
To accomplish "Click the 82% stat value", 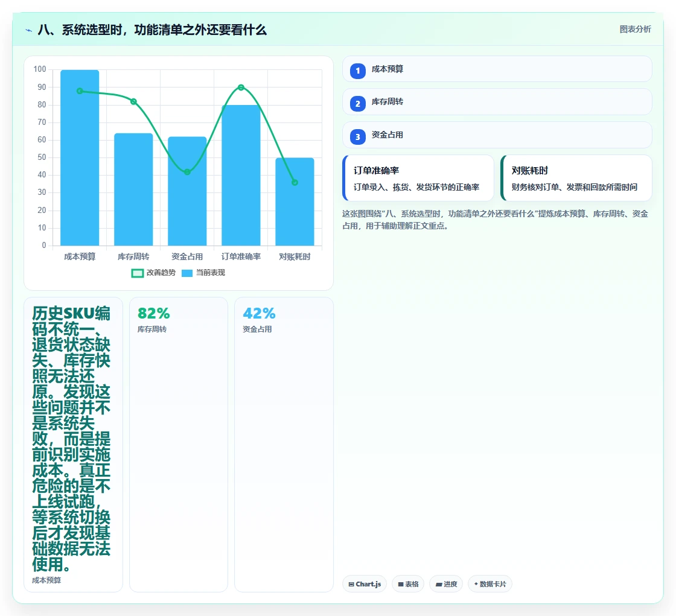I will 153,313.
